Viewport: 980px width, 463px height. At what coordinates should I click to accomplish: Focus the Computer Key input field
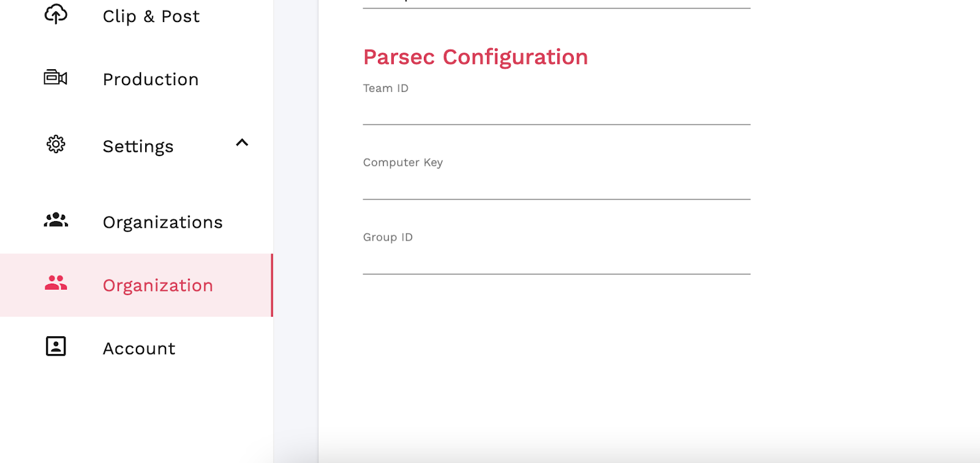pyautogui.click(x=556, y=187)
